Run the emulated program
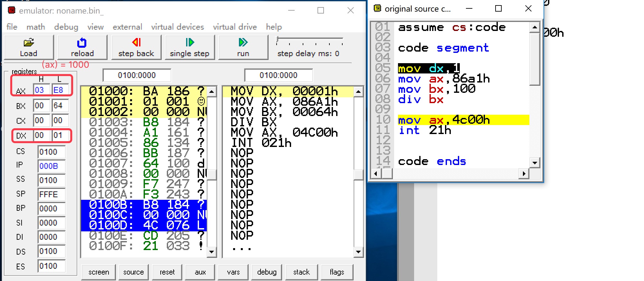The width and height of the screenshot is (644, 281). pyautogui.click(x=243, y=47)
